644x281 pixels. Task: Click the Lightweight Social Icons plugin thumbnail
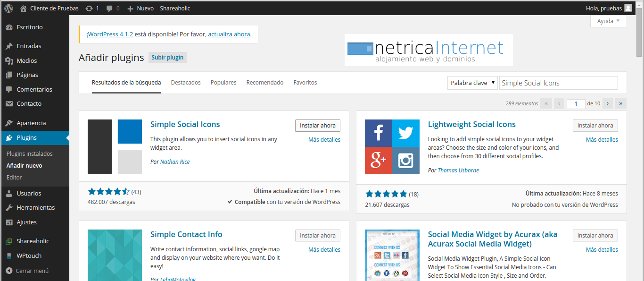coord(392,147)
